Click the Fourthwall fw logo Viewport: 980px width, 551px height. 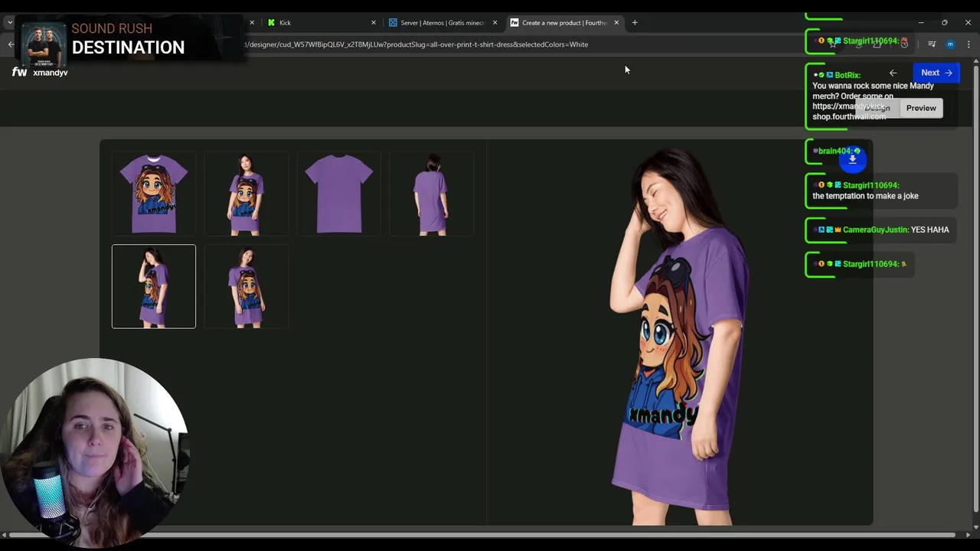pyautogui.click(x=19, y=72)
